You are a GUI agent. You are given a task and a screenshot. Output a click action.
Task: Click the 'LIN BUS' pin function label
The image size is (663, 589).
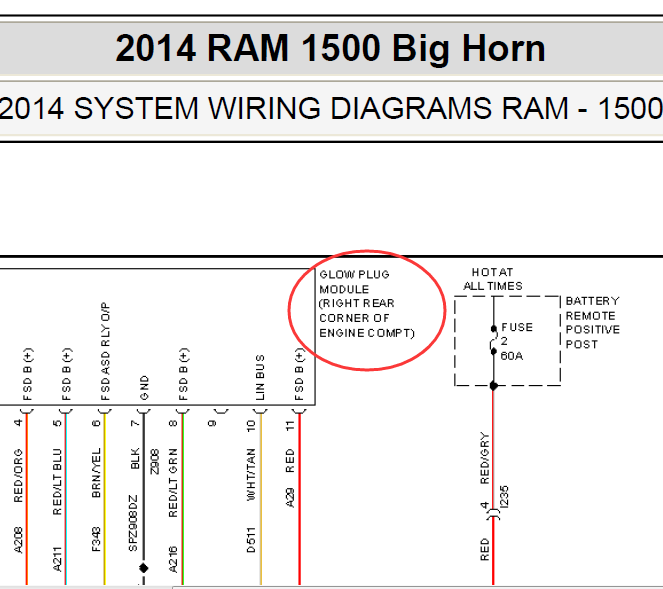click(x=260, y=378)
